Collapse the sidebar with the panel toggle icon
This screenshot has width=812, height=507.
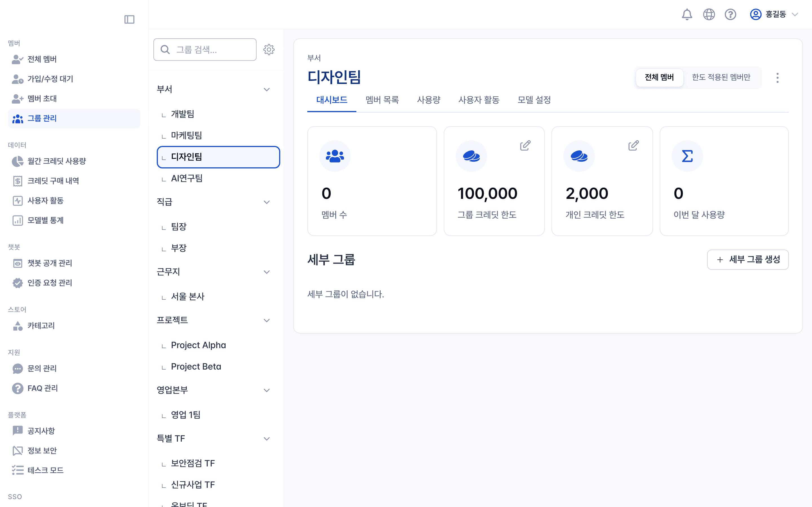(129, 19)
